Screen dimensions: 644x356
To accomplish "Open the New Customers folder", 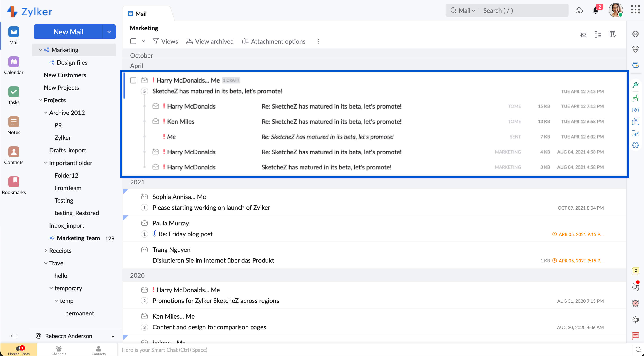I will pos(65,75).
